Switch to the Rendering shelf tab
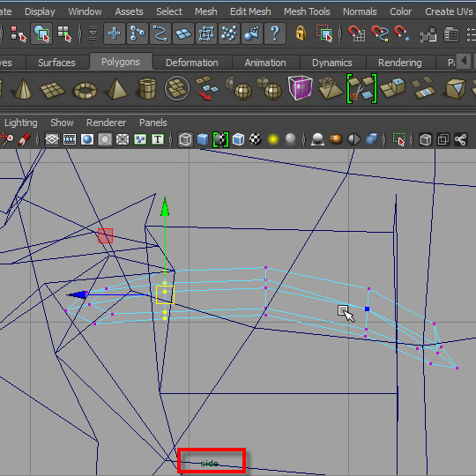This screenshot has width=476, height=476. tap(400, 63)
